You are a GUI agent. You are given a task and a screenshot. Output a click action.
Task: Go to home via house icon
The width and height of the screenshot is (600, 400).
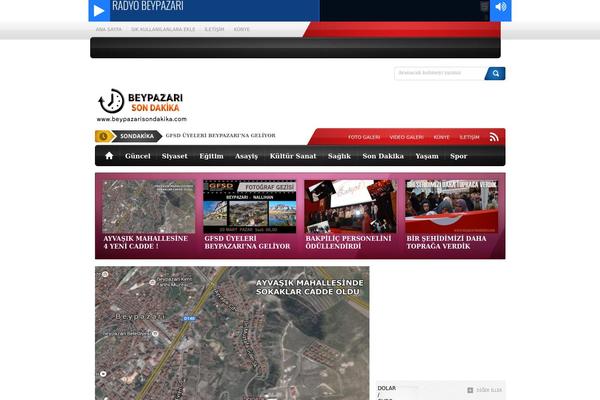click(x=109, y=156)
